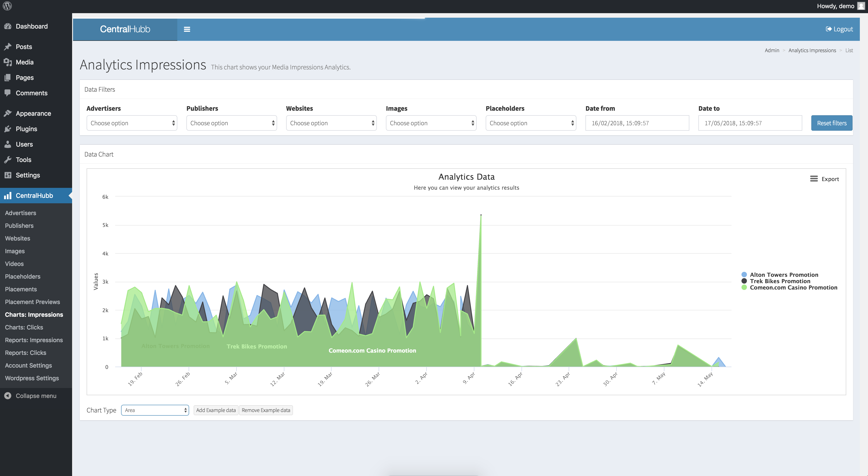Screen dimensions: 868x476
Task: Open Account Settings submenu item
Action: [28, 366]
